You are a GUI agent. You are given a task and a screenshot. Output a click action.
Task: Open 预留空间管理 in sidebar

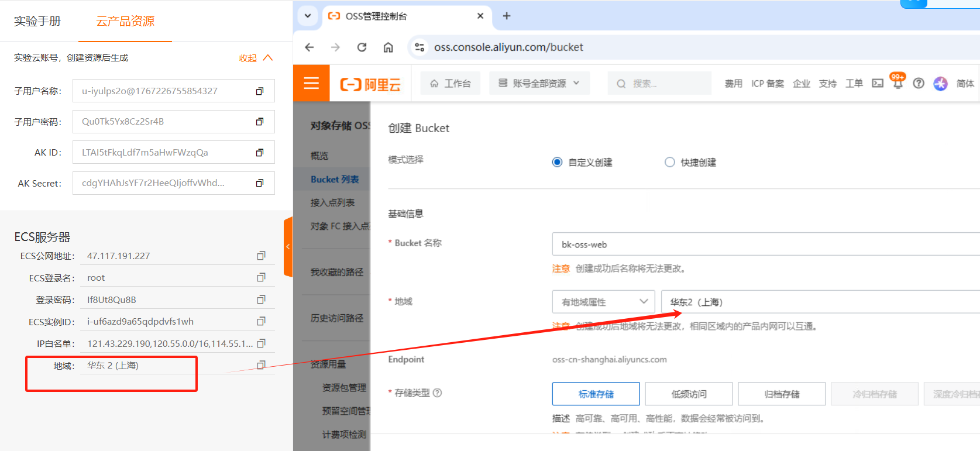(x=346, y=411)
